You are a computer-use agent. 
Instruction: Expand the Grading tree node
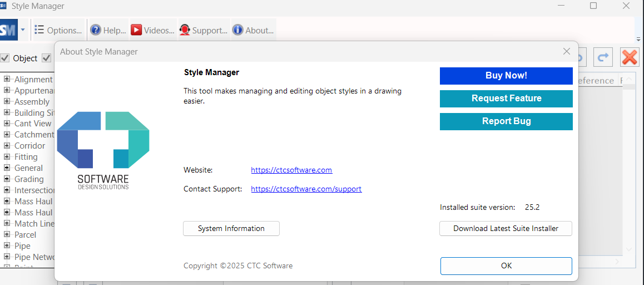(7, 179)
